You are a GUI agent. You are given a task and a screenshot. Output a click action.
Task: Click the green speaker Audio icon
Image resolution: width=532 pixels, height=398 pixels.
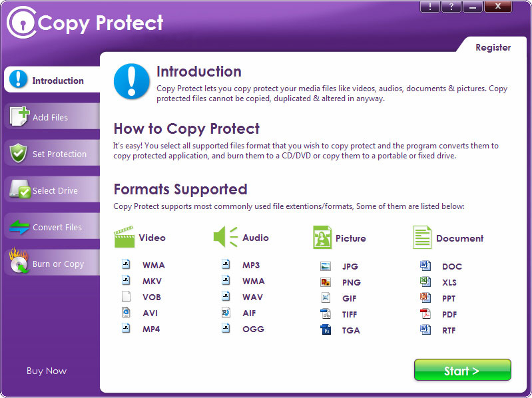pos(225,237)
